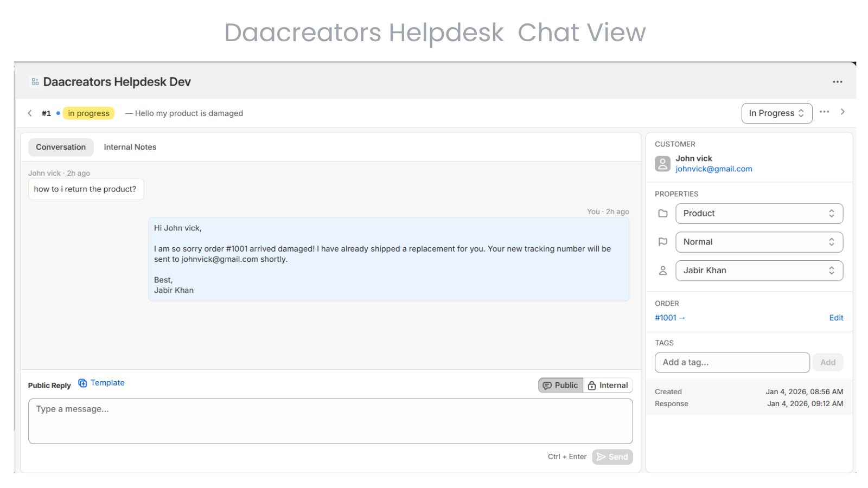Navigate back using the left chevron arrow

[30, 113]
